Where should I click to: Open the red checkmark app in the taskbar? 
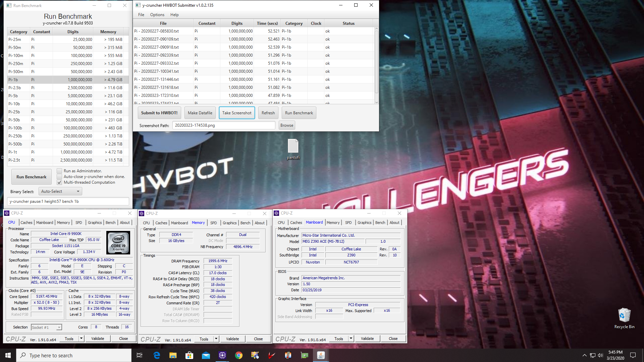coord(272,355)
